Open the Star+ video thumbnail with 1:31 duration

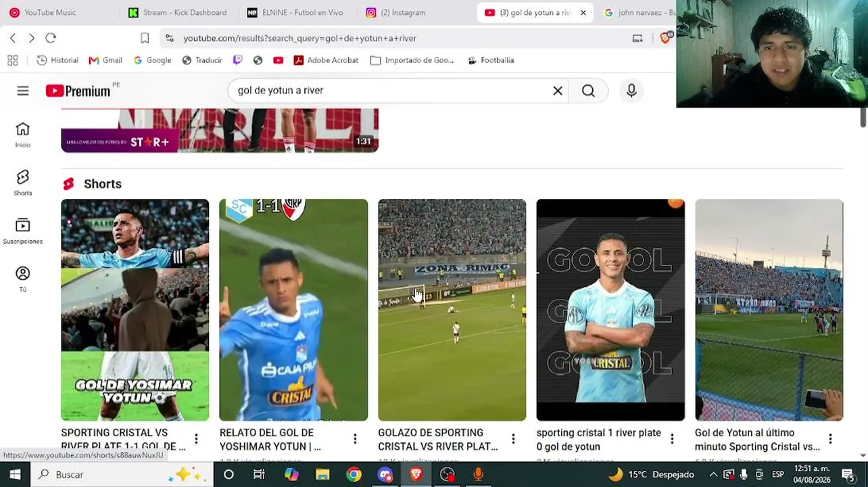point(220,131)
